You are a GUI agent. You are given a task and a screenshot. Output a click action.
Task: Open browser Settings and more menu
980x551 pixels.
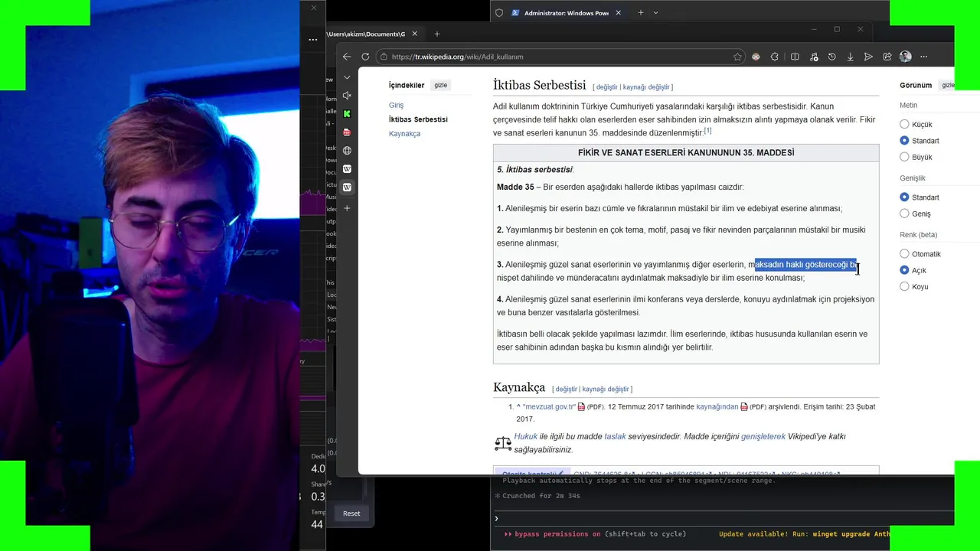pyautogui.click(x=924, y=57)
